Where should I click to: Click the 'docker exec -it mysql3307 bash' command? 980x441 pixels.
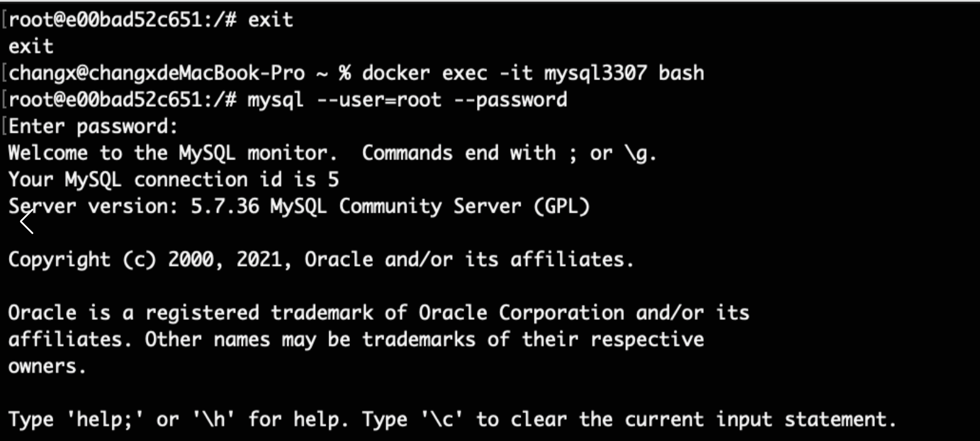533,73
